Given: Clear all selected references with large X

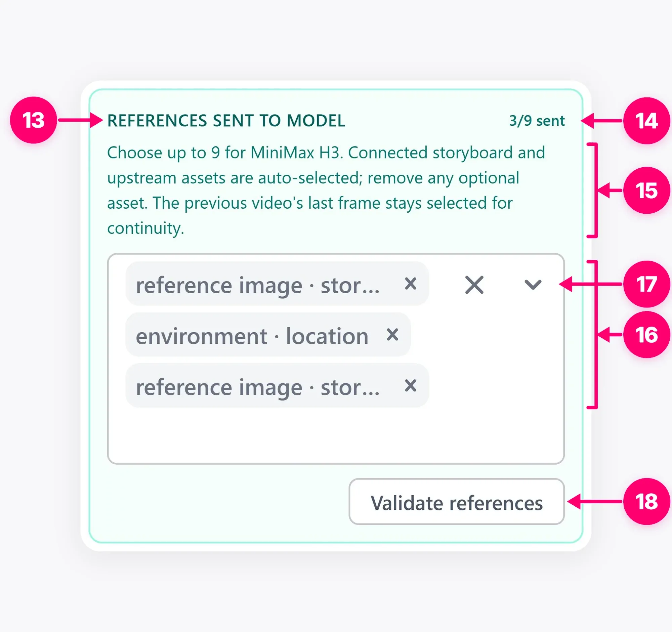Looking at the screenshot, I should 474,285.
